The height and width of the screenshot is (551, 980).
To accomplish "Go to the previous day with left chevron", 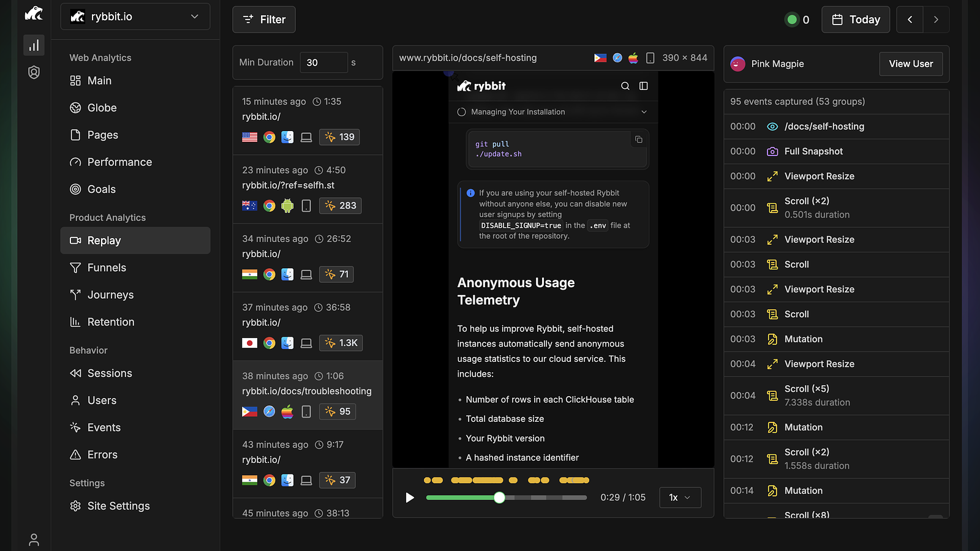I will 910,20.
